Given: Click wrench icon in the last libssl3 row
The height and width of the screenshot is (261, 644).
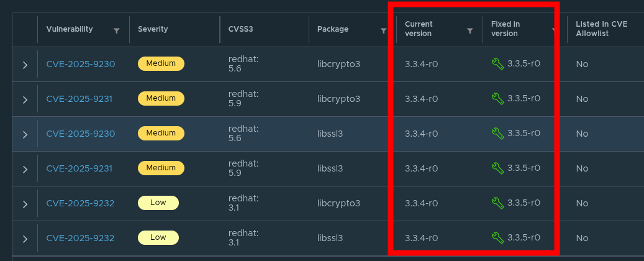Looking at the screenshot, I should point(498,237).
